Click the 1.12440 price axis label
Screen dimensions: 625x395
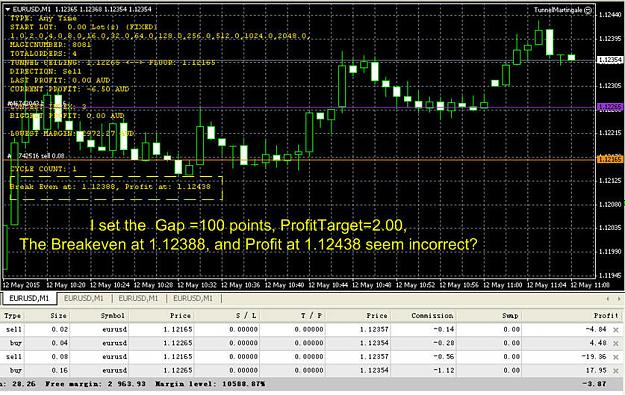(x=610, y=15)
